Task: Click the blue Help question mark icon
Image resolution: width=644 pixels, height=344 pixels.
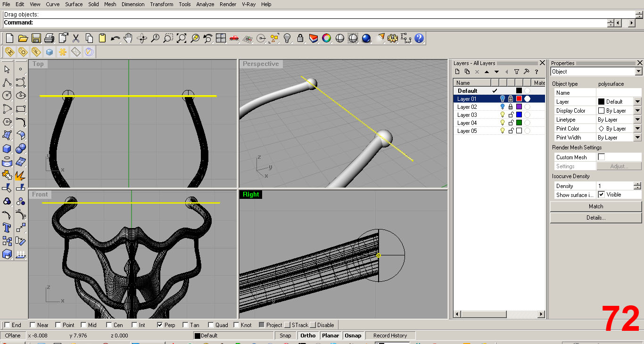Action: (x=419, y=38)
